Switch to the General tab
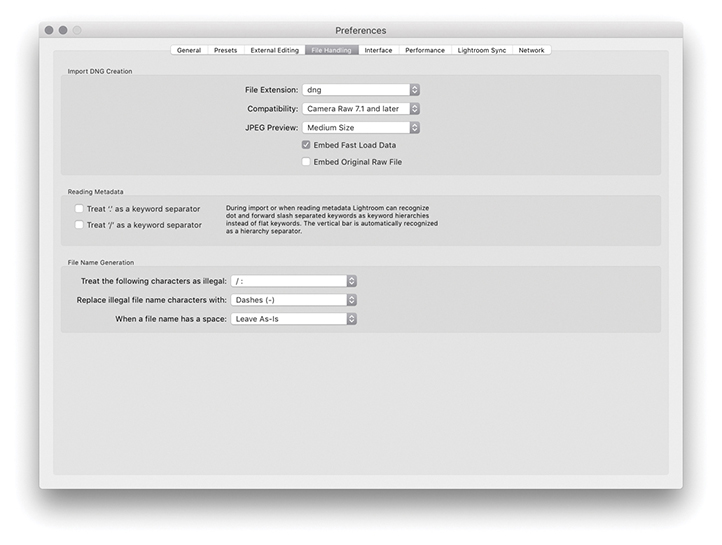 189,50
